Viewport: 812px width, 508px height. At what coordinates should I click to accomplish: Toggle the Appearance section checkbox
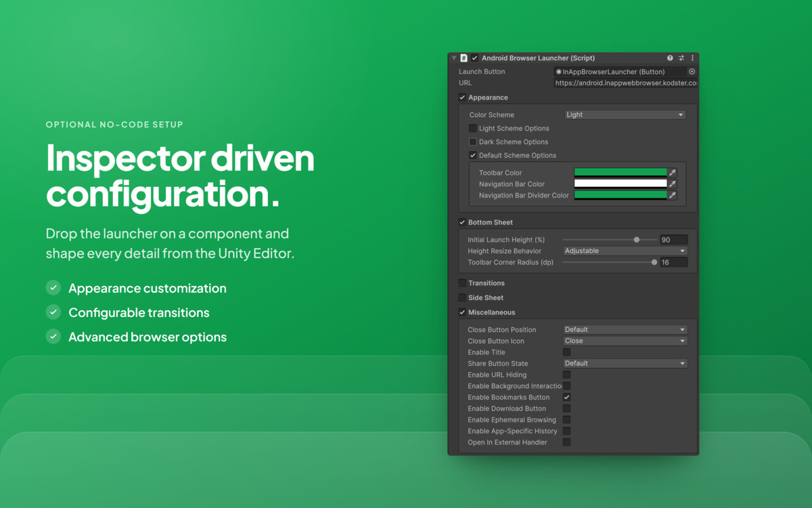(462, 98)
